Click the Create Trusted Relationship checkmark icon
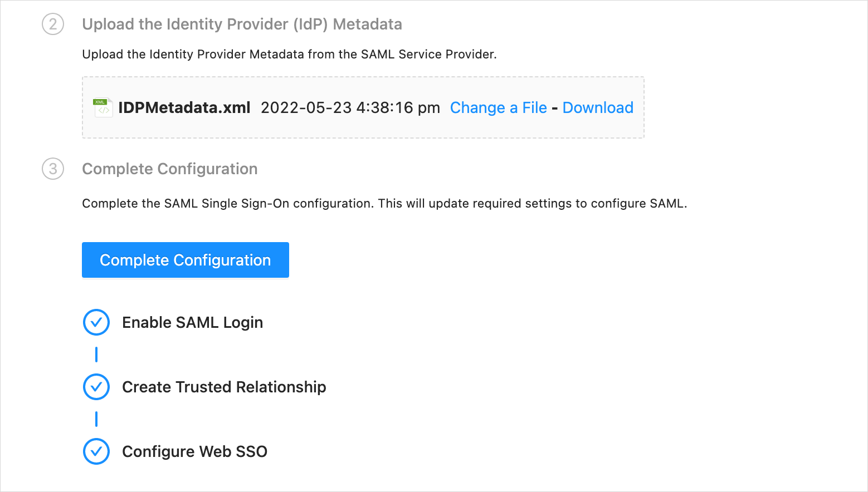The width and height of the screenshot is (868, 492). coord(96,387)
